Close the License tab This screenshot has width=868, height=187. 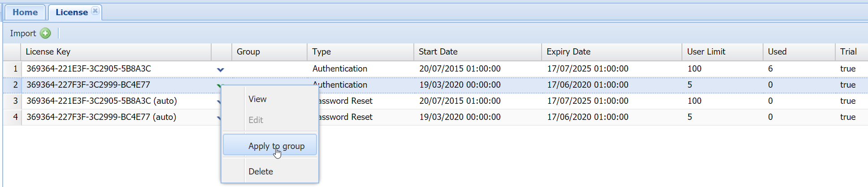pos(95,11)
